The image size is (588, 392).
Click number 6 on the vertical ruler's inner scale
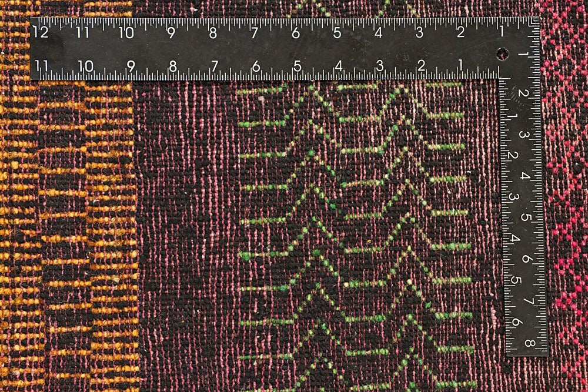pyautogui.click(x=516, y=321)
